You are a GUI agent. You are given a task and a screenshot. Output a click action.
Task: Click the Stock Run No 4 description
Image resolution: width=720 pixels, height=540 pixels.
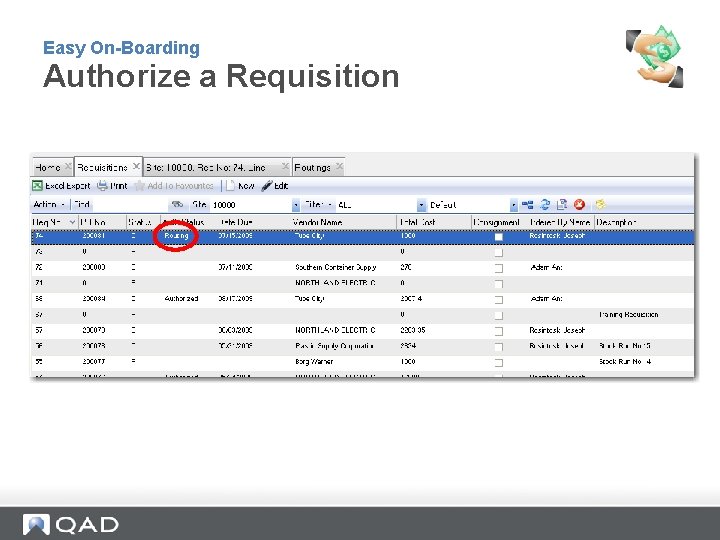coord(625,362)
